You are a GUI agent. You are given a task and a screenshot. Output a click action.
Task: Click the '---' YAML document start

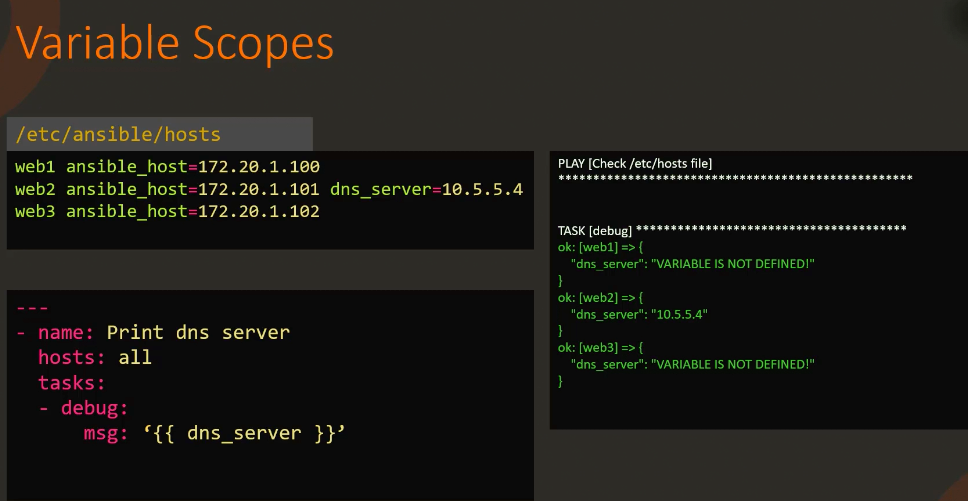point(32,307)
